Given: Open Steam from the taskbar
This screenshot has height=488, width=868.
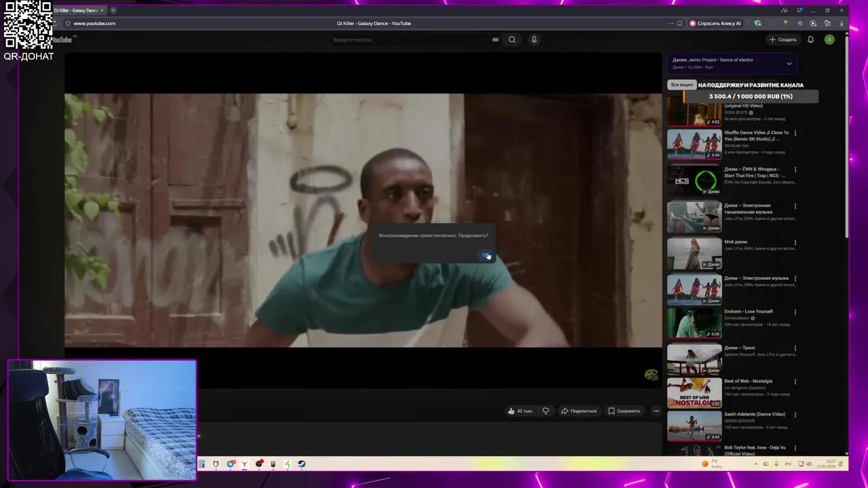Looking at the screenshot, I should (302, 464).
